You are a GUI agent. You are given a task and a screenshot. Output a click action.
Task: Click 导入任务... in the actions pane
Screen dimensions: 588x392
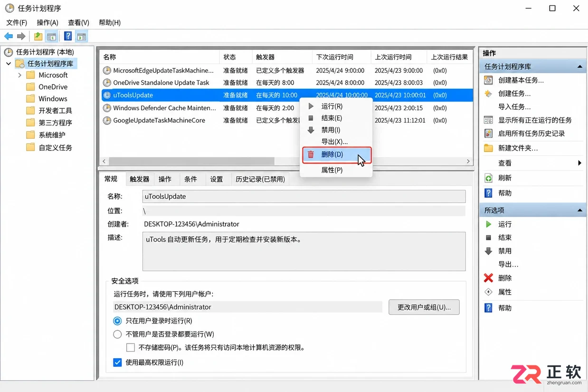(514, 107)
